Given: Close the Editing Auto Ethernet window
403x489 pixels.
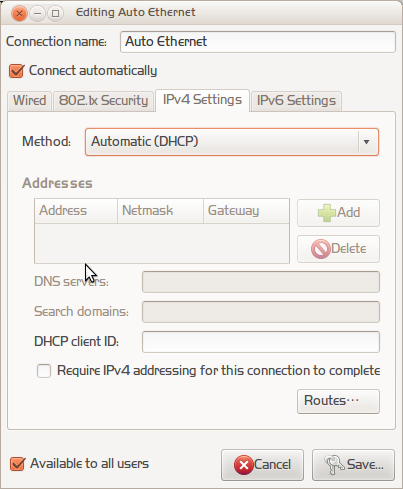Looking at the screenshot, I should (19, 13).
